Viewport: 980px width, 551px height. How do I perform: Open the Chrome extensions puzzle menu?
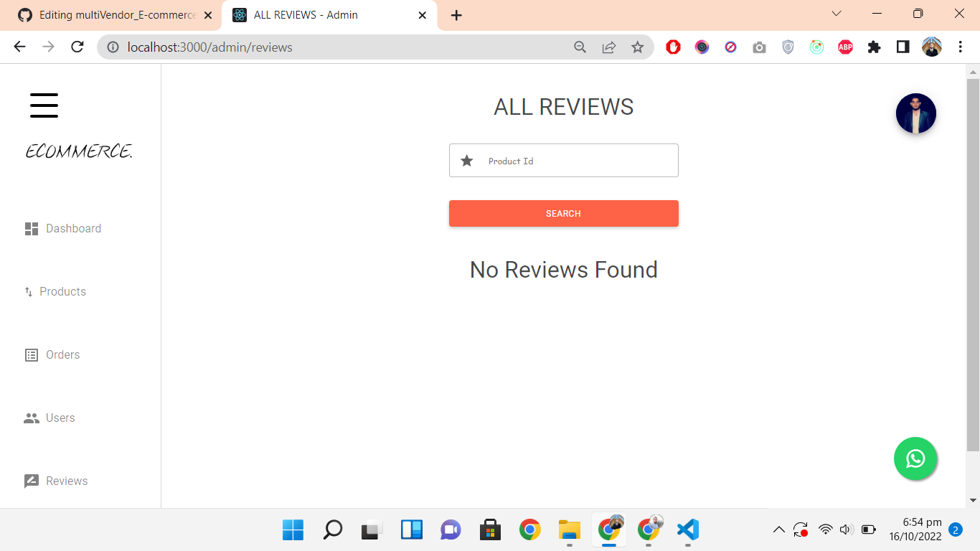[x=874, y=47]
